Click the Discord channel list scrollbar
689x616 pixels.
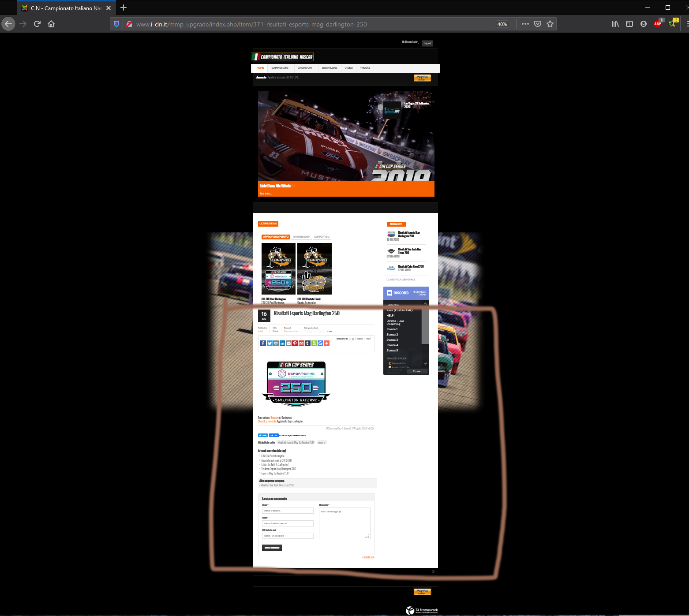click(x=425, y=326)
